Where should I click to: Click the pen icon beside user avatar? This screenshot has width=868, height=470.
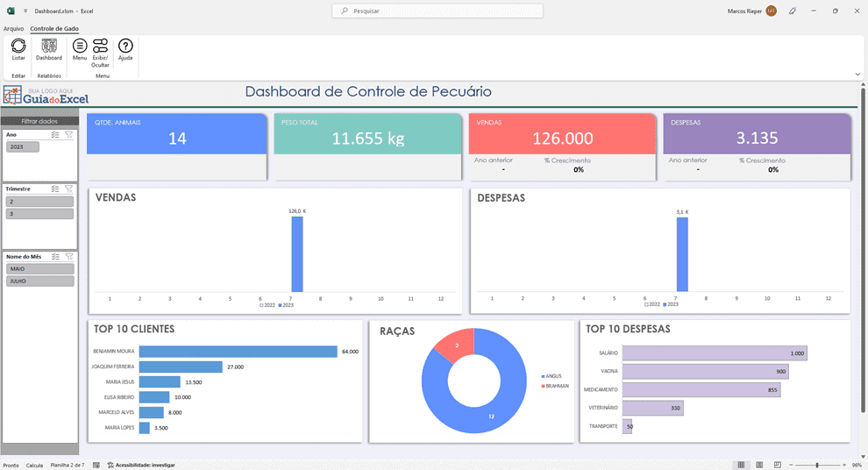pos(793,11)
